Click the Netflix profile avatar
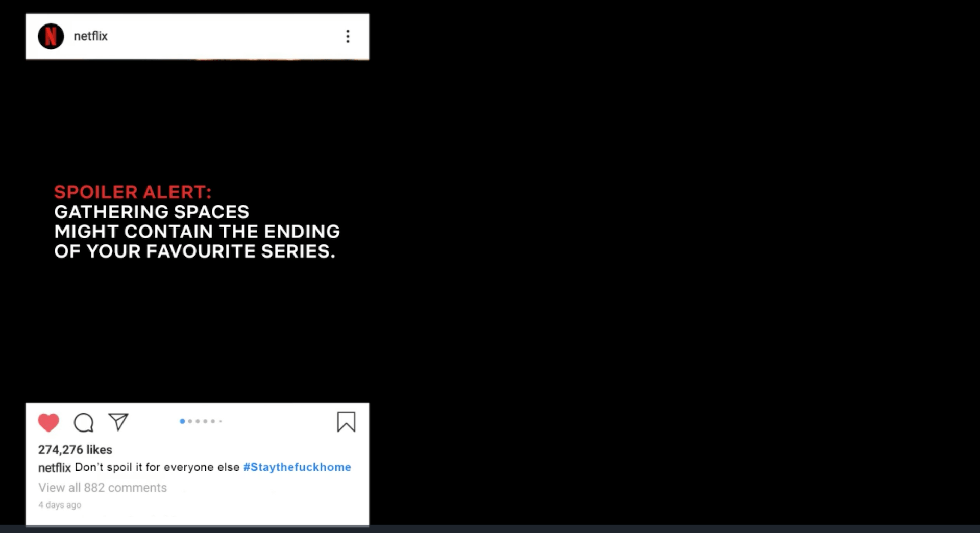This screenshot has height=533, width=980. point(51,36)
